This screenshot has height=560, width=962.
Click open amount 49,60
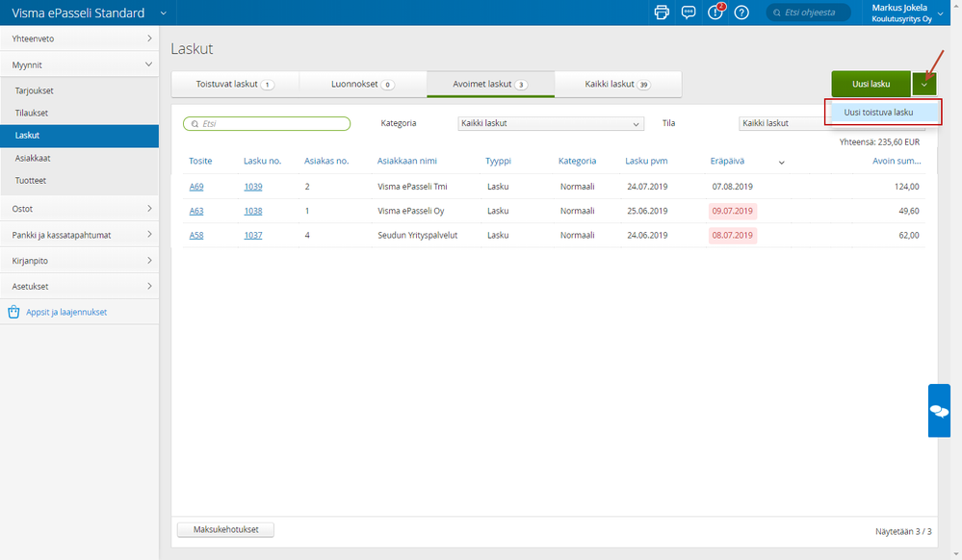point(909,211)
